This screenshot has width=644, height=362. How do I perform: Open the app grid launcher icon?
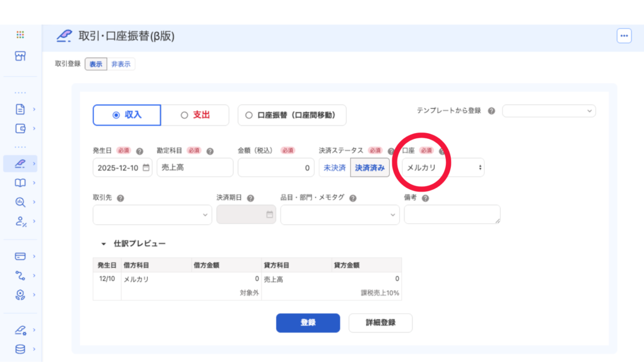click(20, 35)
